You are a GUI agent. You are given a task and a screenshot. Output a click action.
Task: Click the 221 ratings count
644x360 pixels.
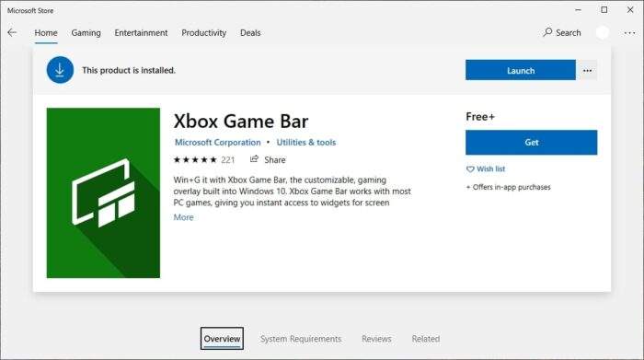click(x=228, y=160)
